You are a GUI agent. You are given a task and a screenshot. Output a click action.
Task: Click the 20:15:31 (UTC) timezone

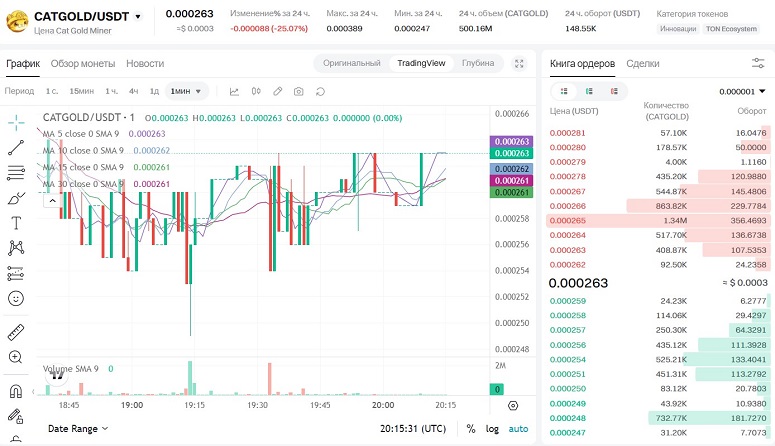(x=413, y=429)
